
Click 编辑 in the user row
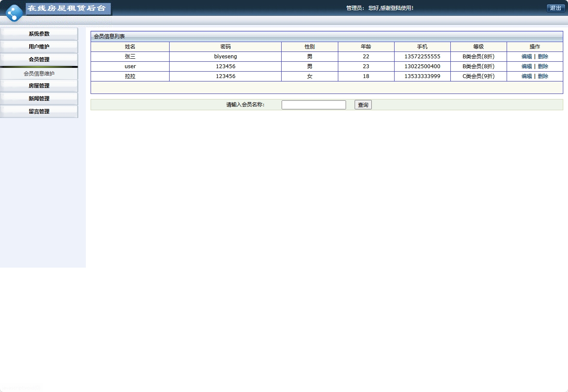coord(526,66)
